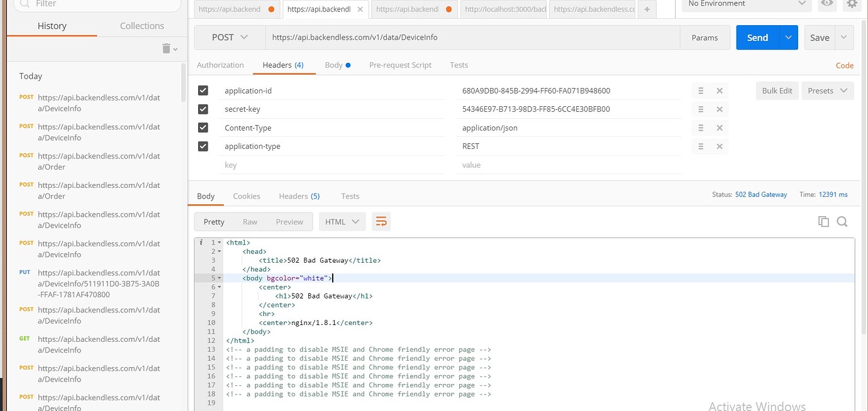Screen dimensions: 868x411
Task: Search the response with the magnifier icon
Action: pyautogui.click(x=843, y=221)
